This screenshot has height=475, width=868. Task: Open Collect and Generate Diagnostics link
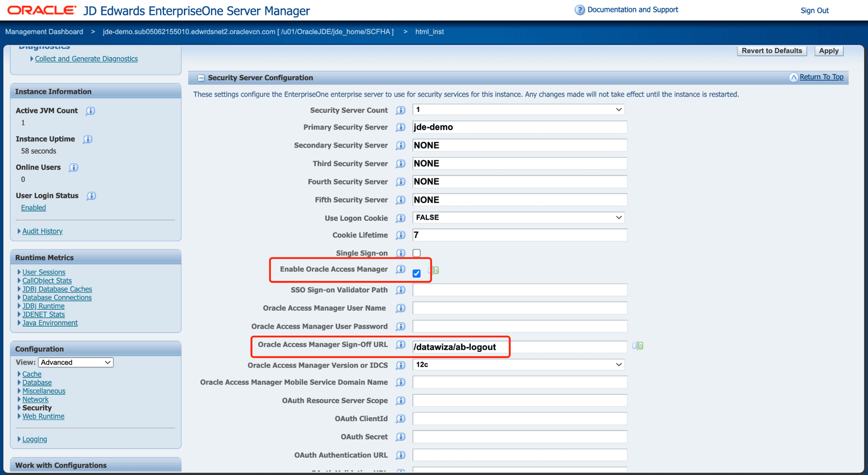click(86, 59)
